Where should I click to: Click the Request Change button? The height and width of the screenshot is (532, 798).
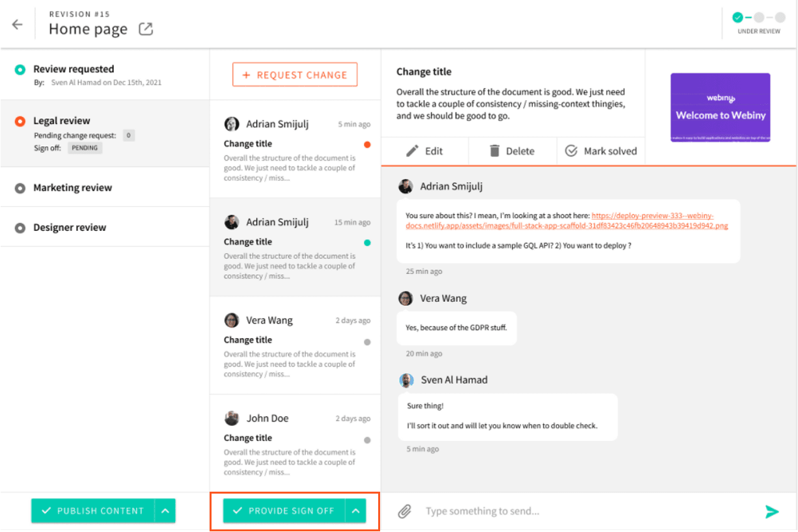(x=295, y=75)
